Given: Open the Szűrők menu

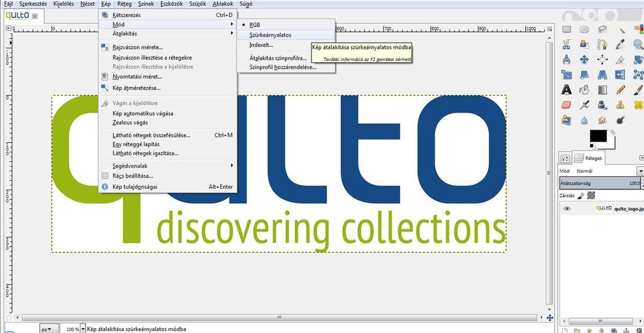Looking at the screenshot, I should coord(197,4).
